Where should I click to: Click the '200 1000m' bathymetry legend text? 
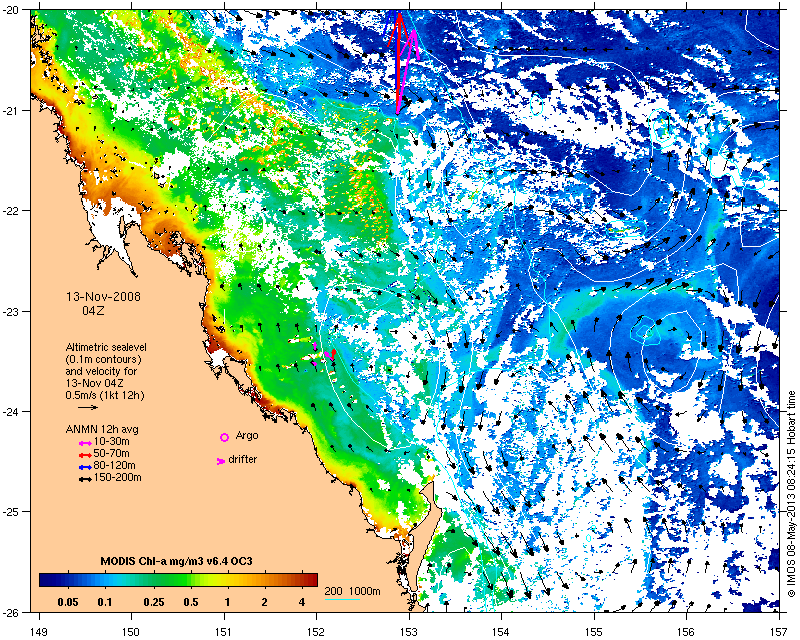click(x=353, y=592)
